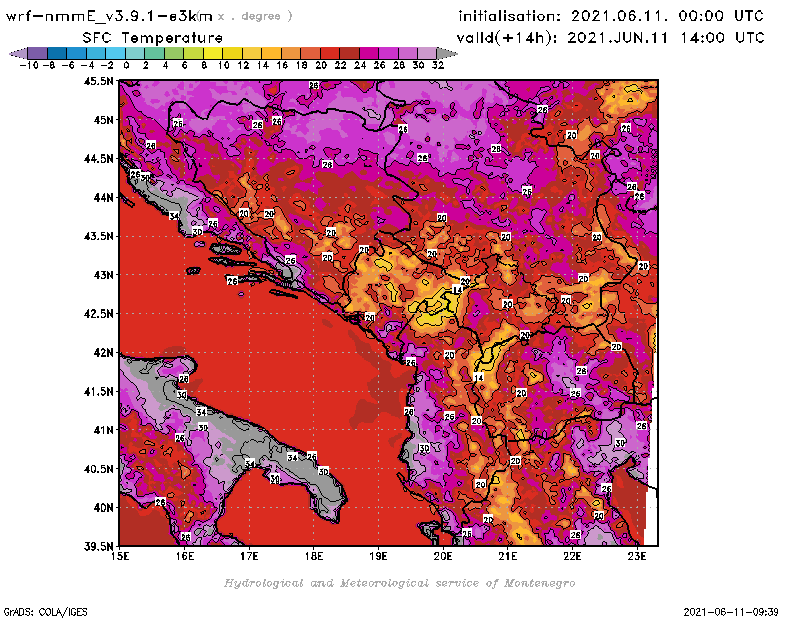Click the 21E longitude axis label
The height and width of the screenshot is (618, 800).
click(508, 556)
